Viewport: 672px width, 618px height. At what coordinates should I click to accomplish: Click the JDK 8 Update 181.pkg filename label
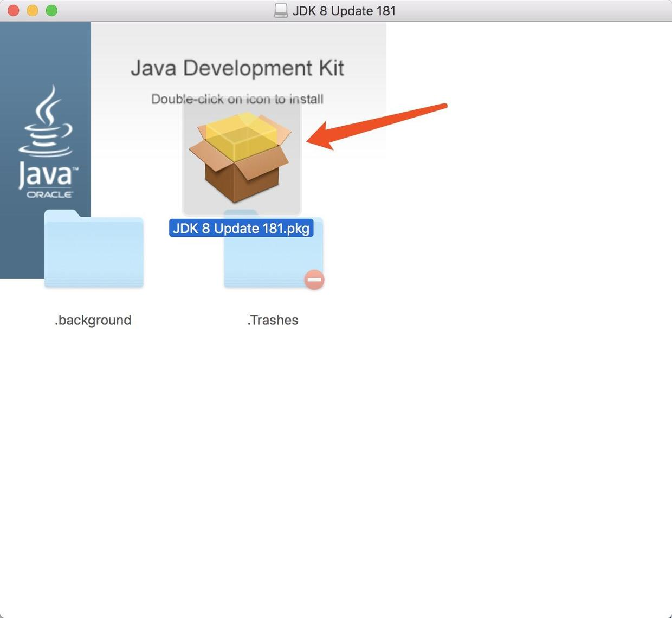click(x=241, y=228)
